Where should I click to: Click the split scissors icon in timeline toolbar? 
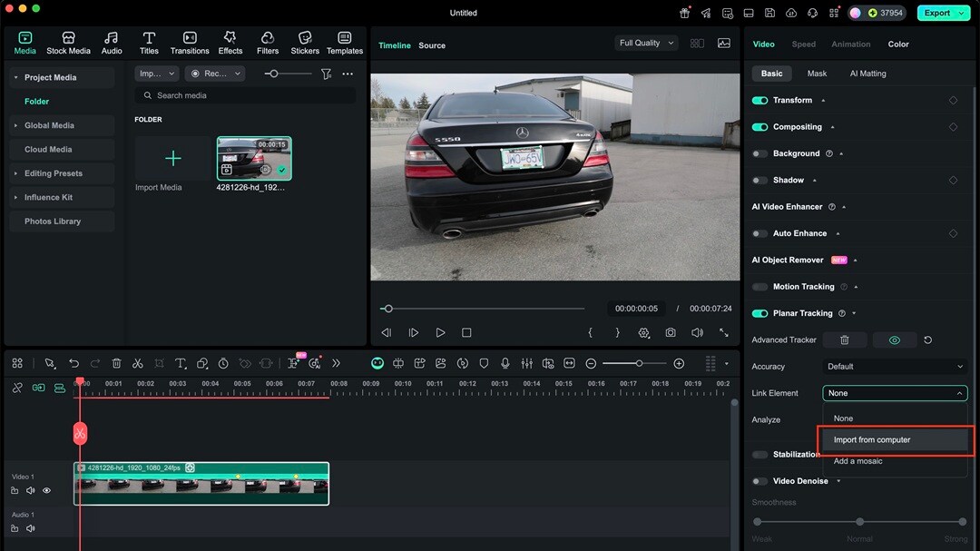138,363
